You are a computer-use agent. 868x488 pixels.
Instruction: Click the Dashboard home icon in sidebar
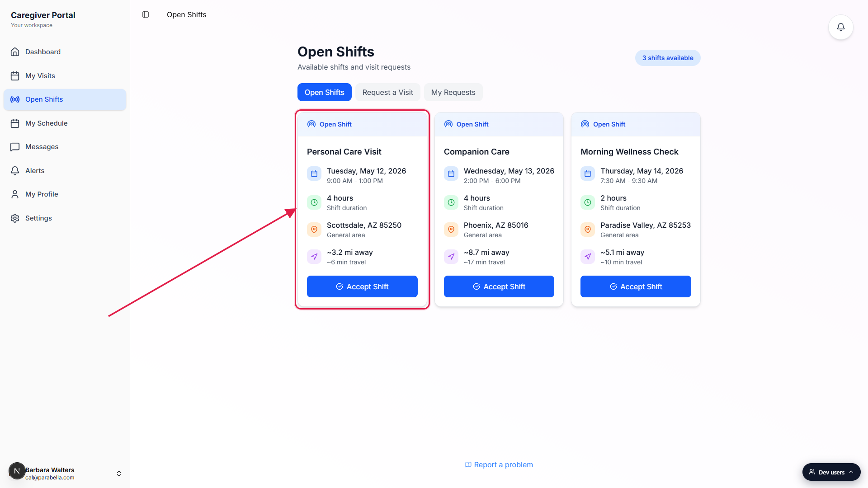[15, 52]
